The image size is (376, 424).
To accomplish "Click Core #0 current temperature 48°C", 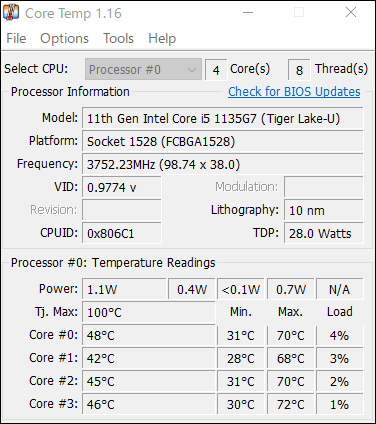I will pyautogui.click(x=149, y=335).
